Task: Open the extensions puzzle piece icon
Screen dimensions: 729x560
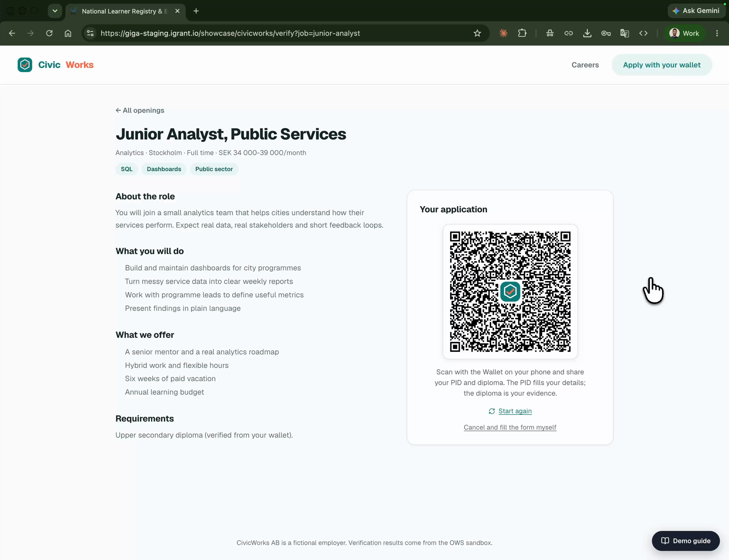Action: pos(522,33)
